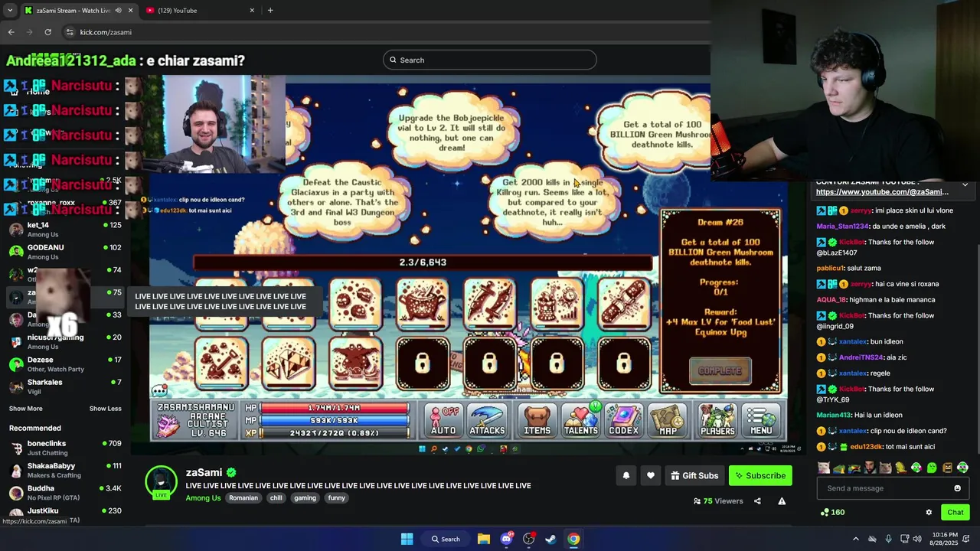Screen dimensions: 980x551
Task: Open a new browser tab
Action: coord(270,11)
